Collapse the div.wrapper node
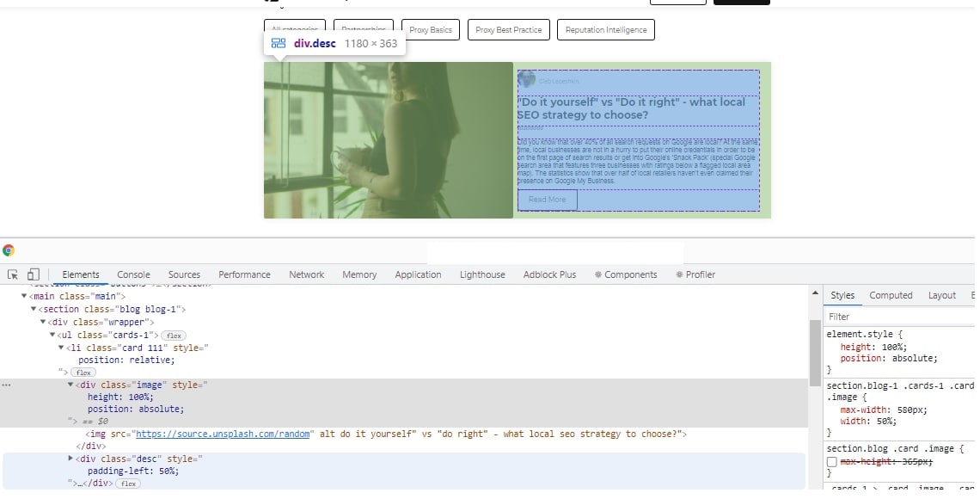 click(43, 322)
